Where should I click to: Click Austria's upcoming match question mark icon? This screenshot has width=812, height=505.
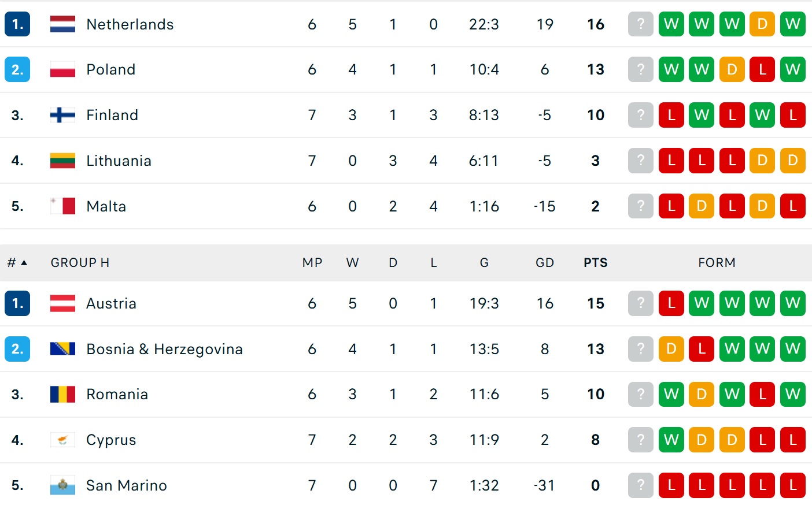click(x=640, y=303)
